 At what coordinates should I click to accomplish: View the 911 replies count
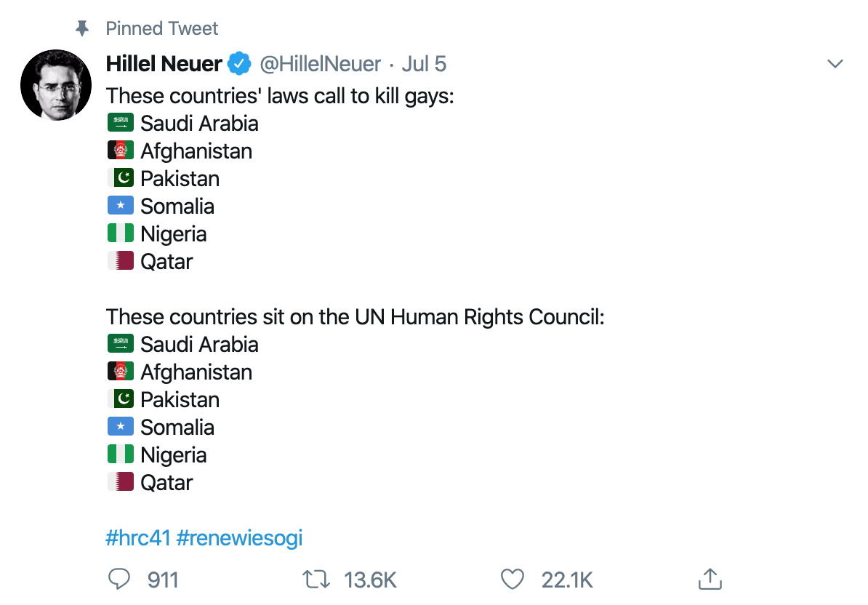163,580
